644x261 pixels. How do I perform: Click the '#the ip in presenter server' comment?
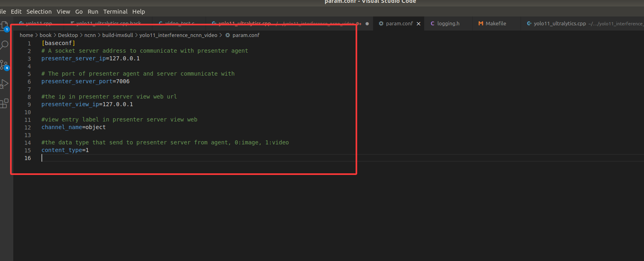tap(109, 97)
